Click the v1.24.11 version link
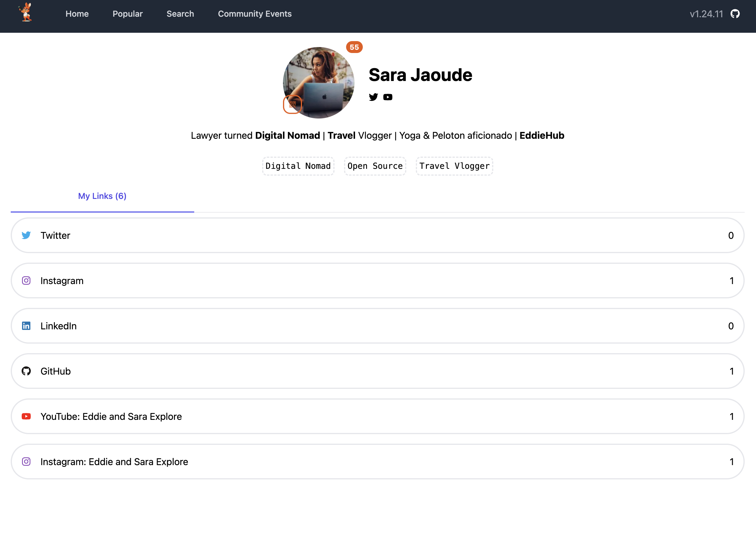The height and width of the screenshot is (533, 756). pyautogui.click(x=706, y=14)
